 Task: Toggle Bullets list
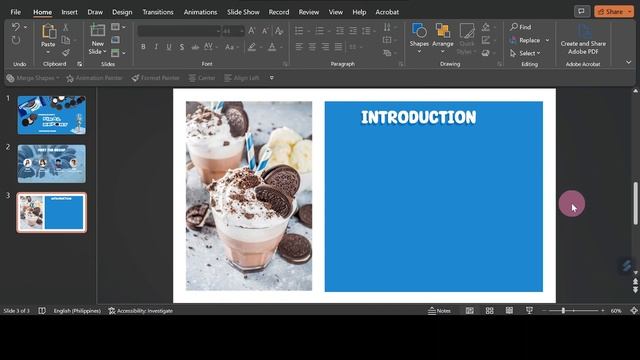(299, 31)
